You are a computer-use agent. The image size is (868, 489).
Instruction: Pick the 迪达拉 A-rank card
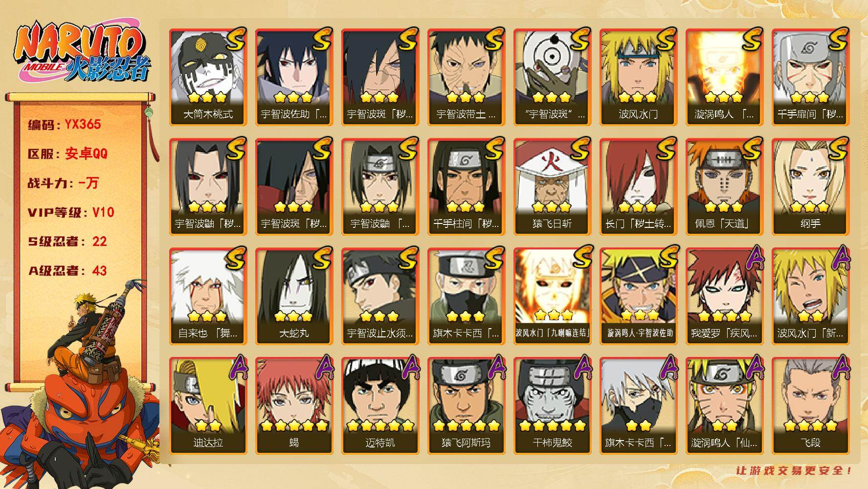coord(208,406)
